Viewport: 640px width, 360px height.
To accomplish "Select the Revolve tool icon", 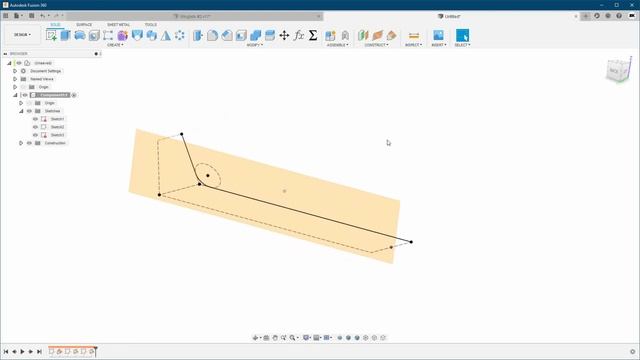I will (80, 35).
